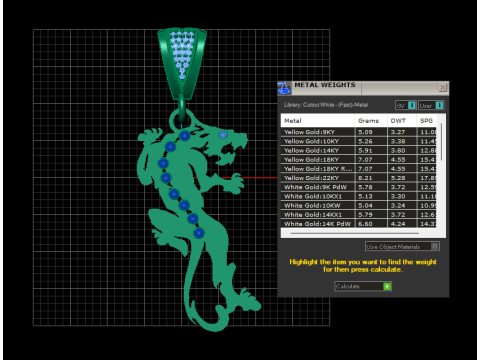Close the Metal Weights panel

tap(443, 87)
